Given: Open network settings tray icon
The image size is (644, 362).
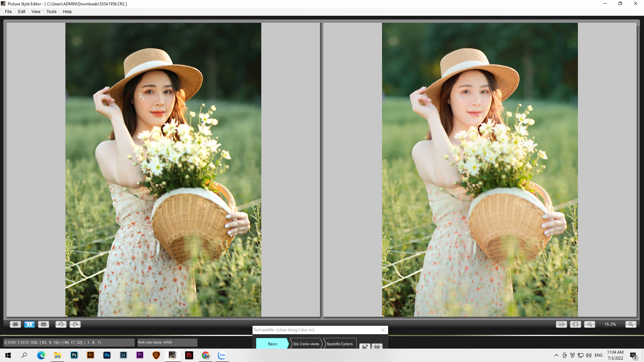Looking at the screenshot, I should [x=581, y=355].
